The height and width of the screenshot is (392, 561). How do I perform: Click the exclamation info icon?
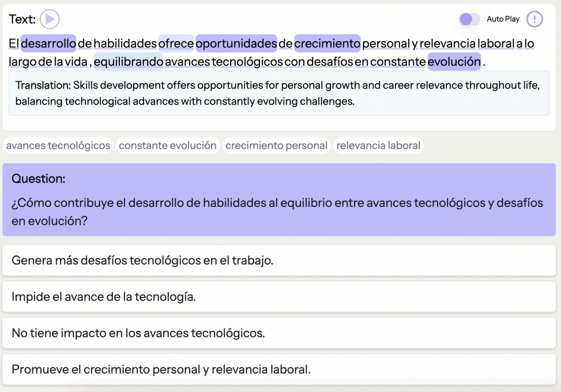click(535, 20)
